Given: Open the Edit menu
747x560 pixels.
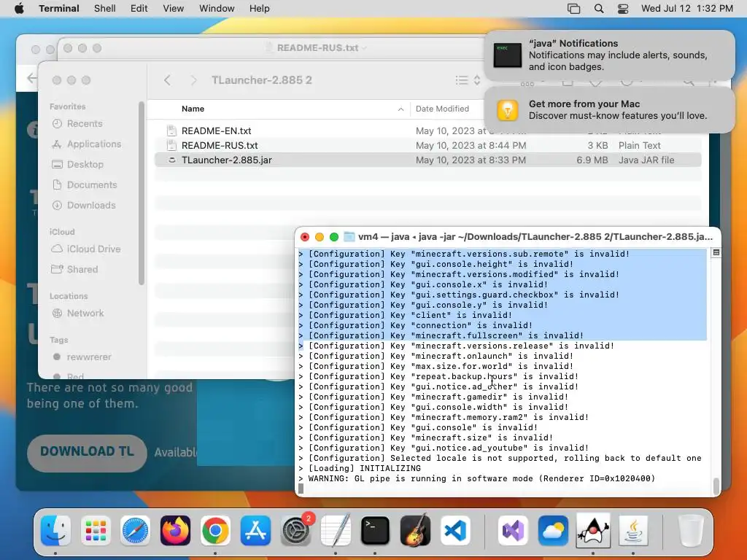Looking at the screenshot, I should 139,9.
